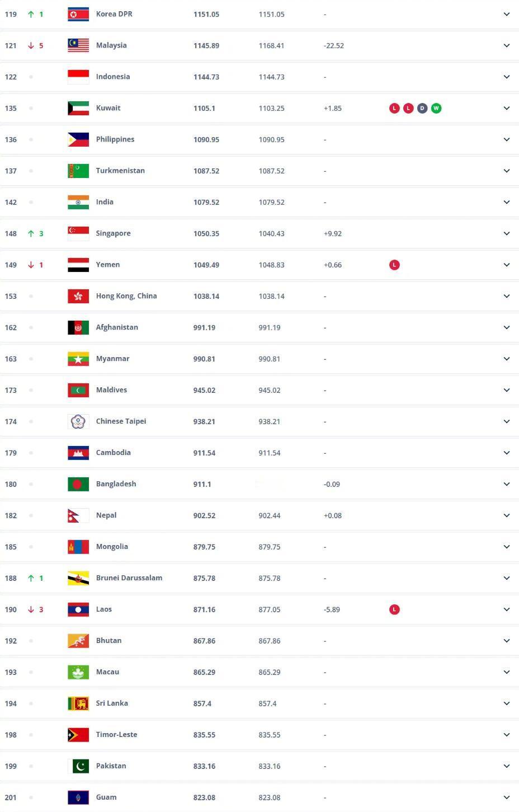Image resolution: width=519 pixels, height=812 pixels.
Task: Expand the Bangladesh row chevron
Action: (x=507, y=484)
